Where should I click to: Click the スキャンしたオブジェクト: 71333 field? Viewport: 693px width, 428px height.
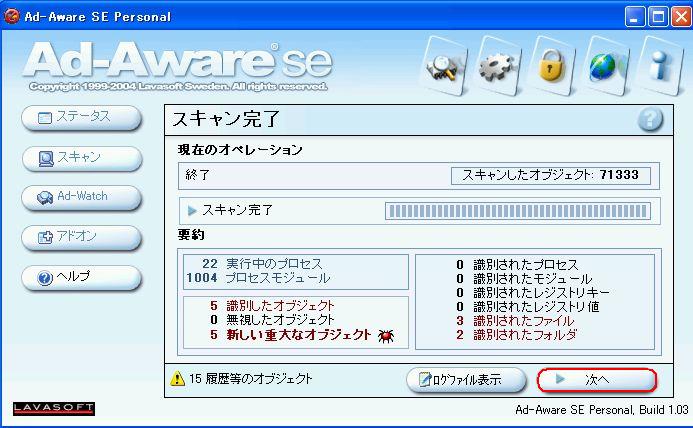pyautogui.click(x=551, y=175)
